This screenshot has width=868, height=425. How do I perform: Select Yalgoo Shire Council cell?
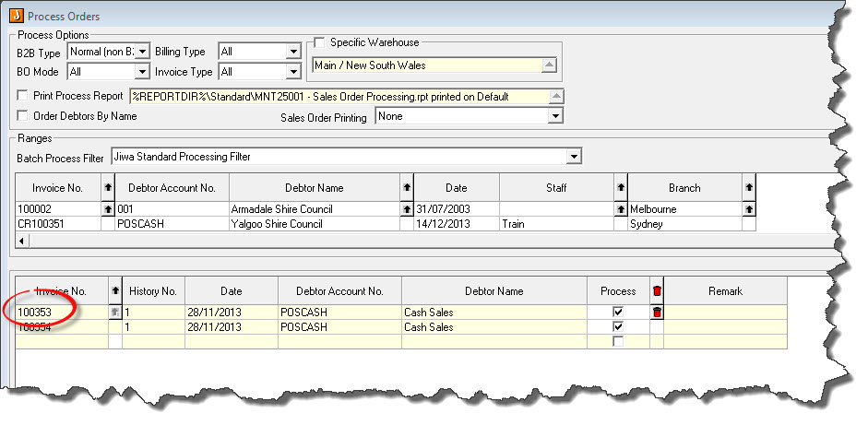click(x=315, y=224)
